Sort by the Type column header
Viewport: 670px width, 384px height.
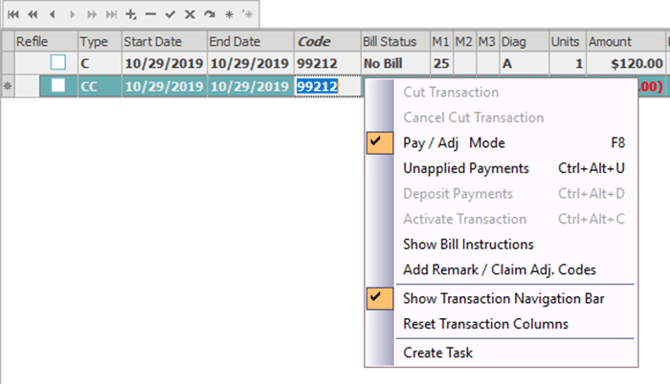tap(100, 41)
